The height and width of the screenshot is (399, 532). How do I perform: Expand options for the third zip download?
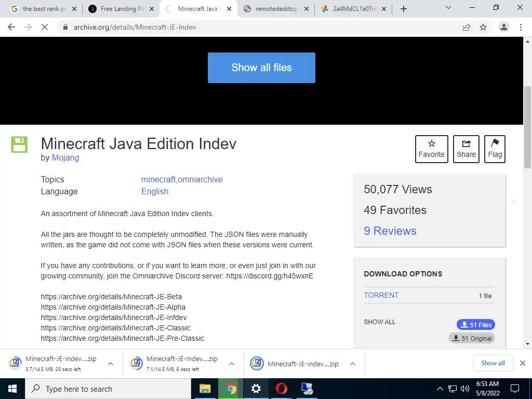(353, 364)
